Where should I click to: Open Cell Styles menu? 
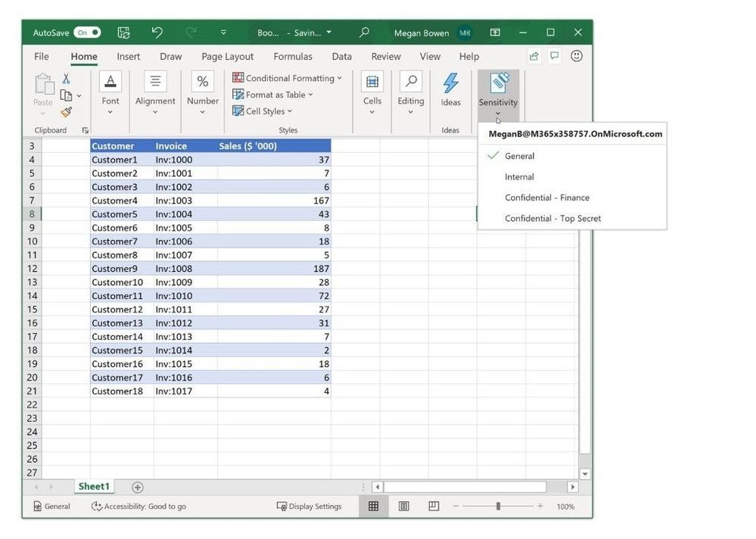pos(263,111)
